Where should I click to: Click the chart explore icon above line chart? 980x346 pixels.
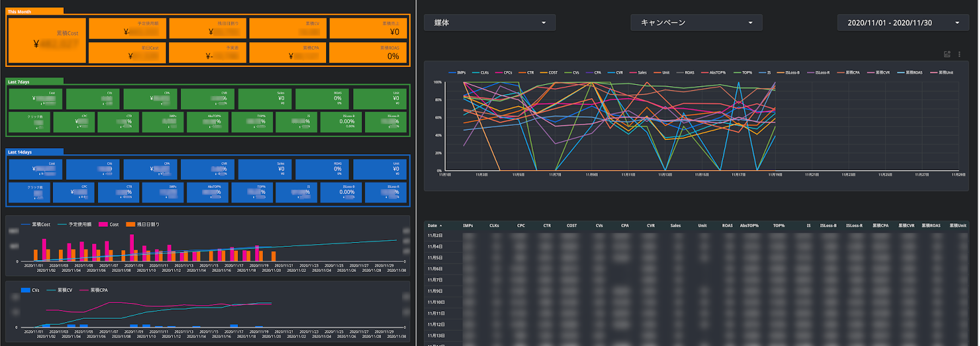click(x=947, y=54)
